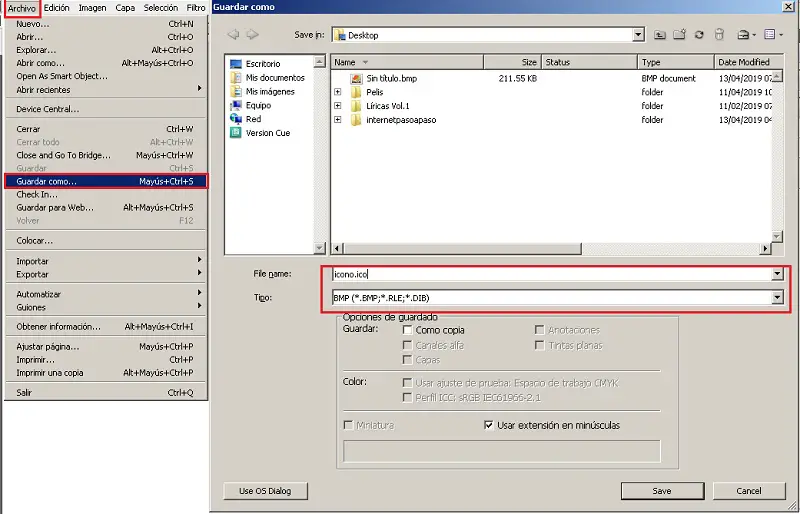Expand the Save in location dropdown
Image resolution: width=800 pixels, height=514 pixels.
pos(638,35)
